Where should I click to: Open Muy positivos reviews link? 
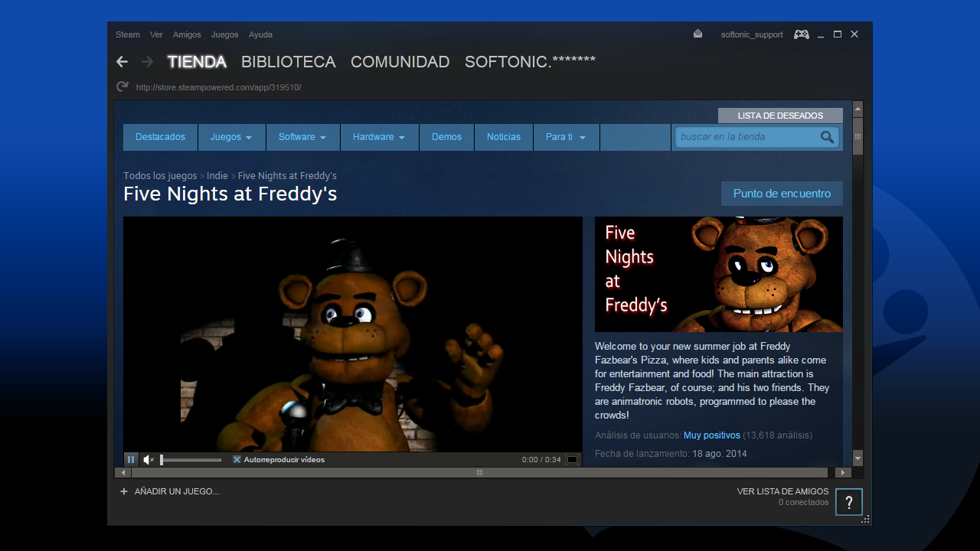click(712, 435)
